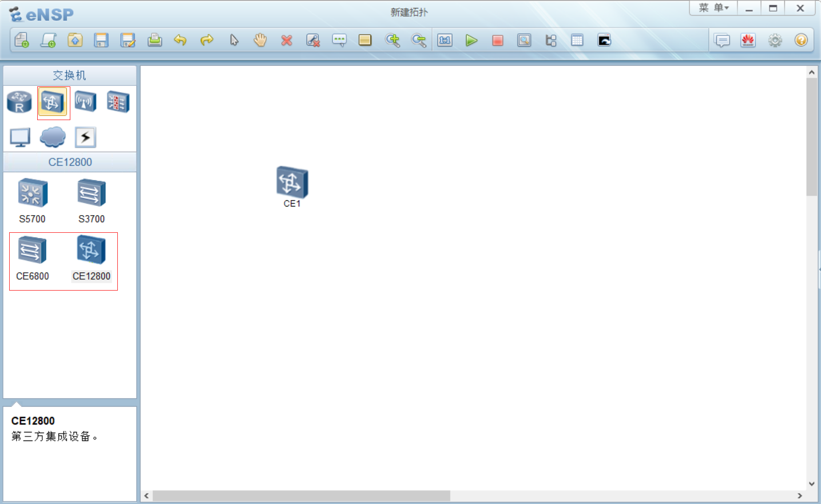Zoom in on the topology canvas
The width and height of the screenshot is (821, 504).
coord(392,40)
